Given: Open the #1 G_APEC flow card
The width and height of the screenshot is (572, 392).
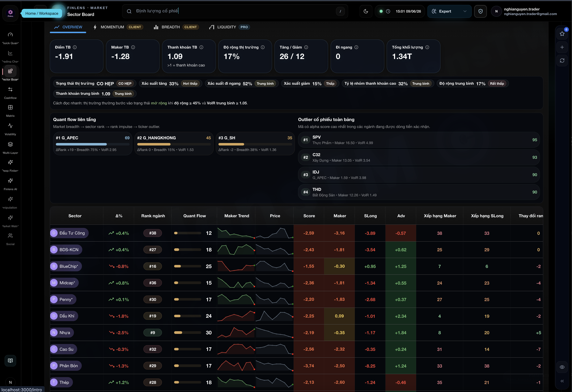Looking at the screenshot, I should coord(93,144).
